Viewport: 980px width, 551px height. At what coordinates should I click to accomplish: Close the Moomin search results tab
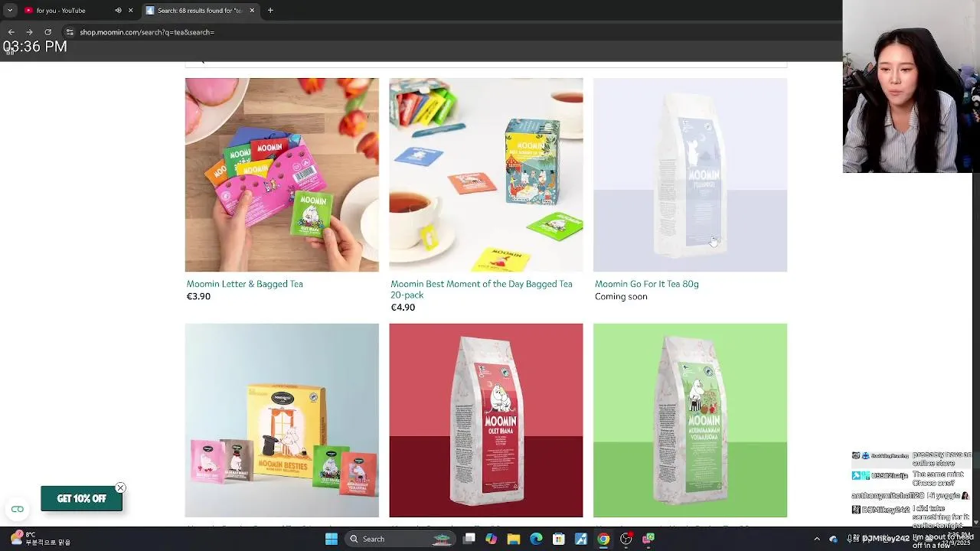252,11
